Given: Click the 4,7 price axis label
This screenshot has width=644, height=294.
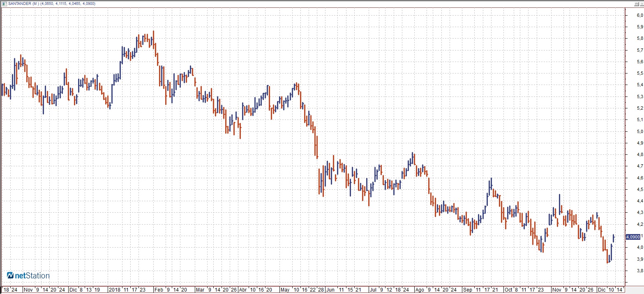Looking at the screenshot, I should 639,166.
